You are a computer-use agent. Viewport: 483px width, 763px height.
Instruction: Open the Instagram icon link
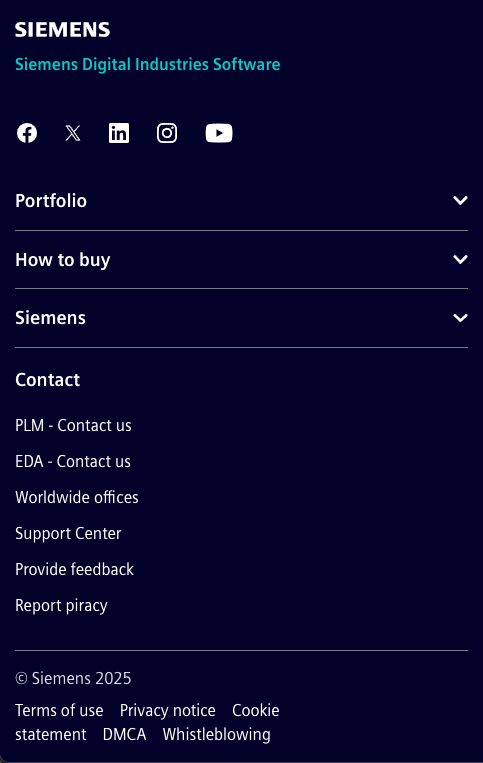pos(167,133)
